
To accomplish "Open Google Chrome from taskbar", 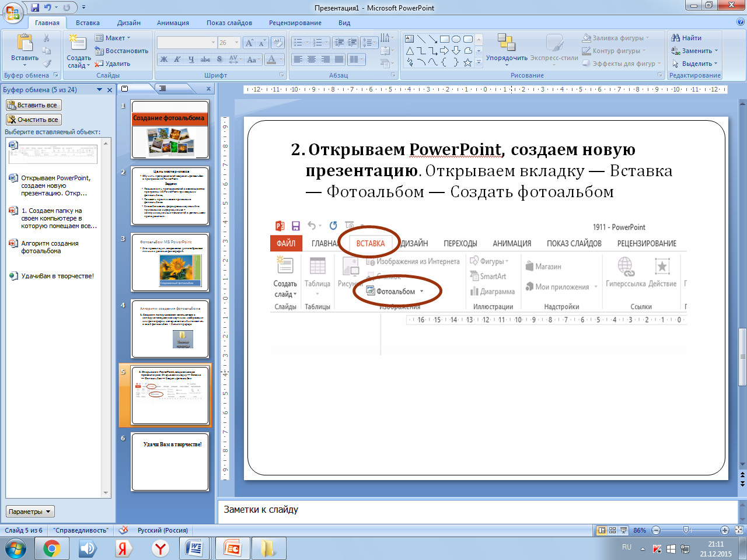I will 52,548.
